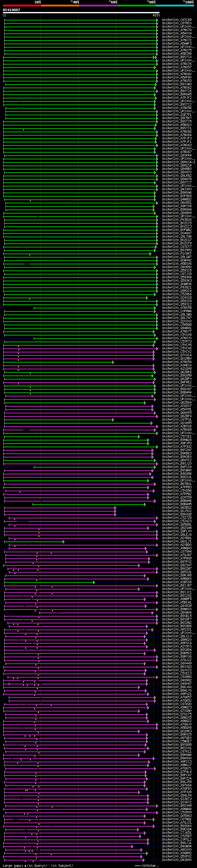Select the UniRef100_A7PJF2 label

(x=177, y=98)
